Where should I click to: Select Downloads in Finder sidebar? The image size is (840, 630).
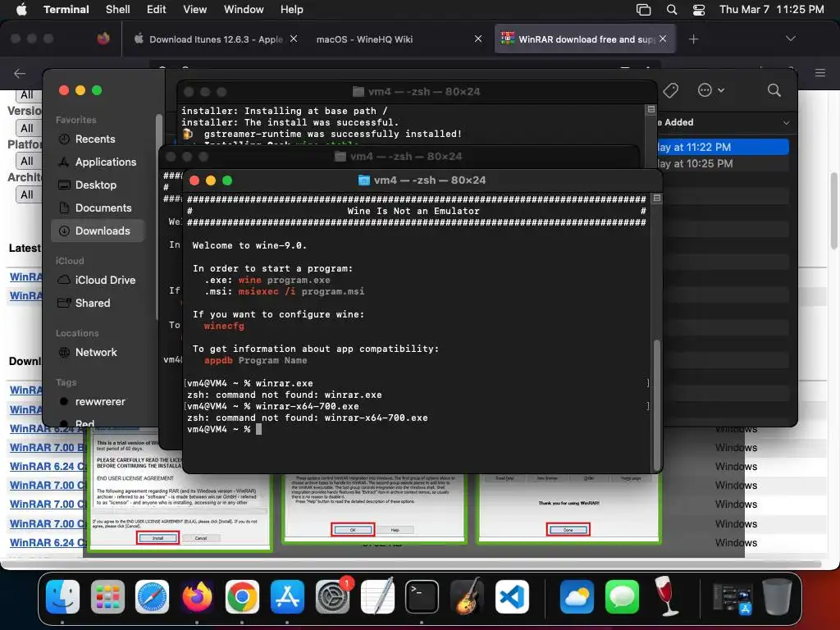point(98,231)
